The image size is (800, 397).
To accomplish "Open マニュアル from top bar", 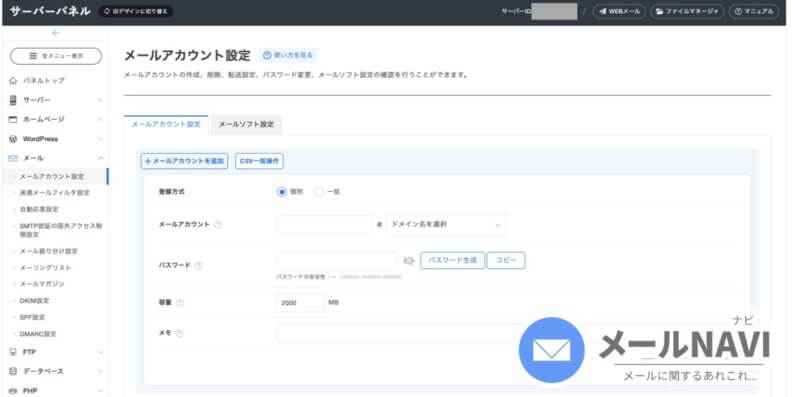I will tap(754, 11).
